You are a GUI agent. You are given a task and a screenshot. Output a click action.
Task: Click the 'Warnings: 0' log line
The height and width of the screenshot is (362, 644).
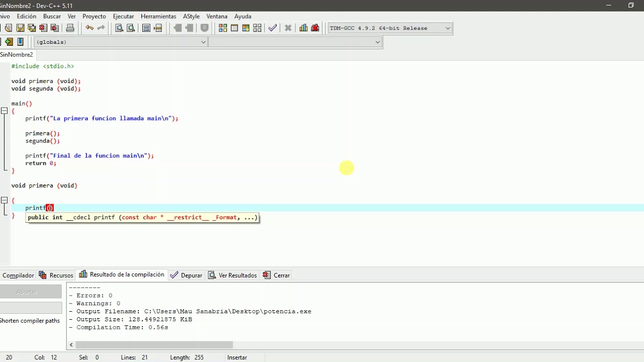click(x=95, y=304)
